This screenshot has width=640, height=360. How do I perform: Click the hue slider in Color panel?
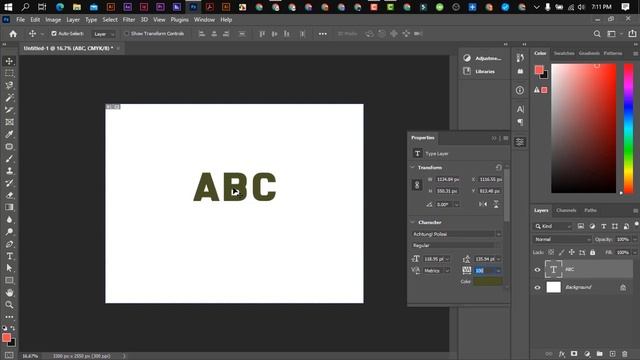[x=629, y=128]
